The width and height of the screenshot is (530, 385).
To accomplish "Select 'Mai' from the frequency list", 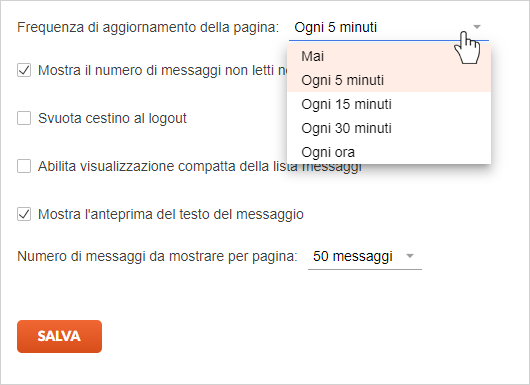I will (389, 56).
